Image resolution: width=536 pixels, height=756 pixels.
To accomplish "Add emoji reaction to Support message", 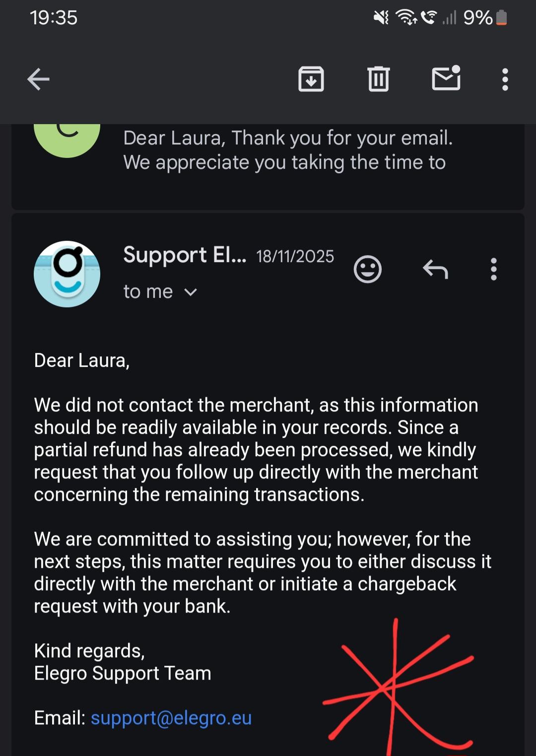I will pos(368,270).
